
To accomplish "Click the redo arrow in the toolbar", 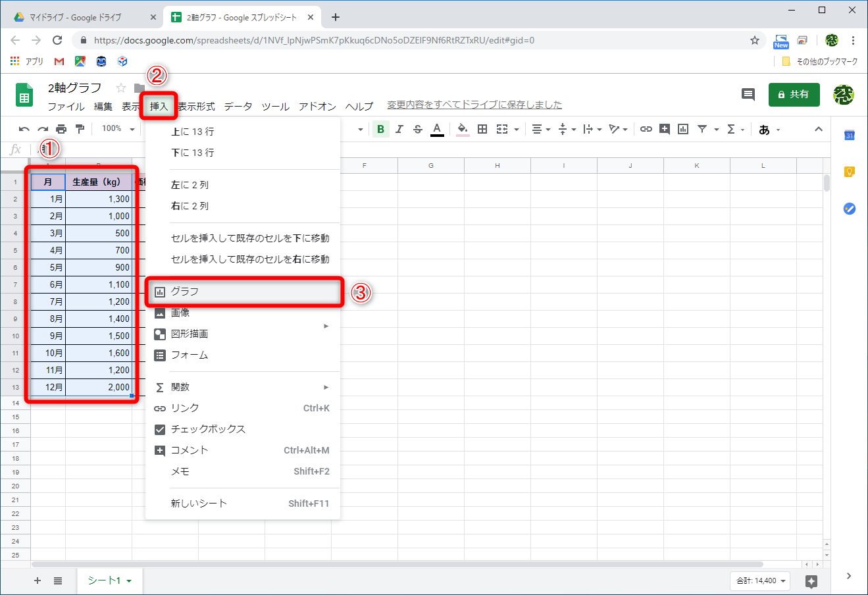I will pyautogui.click(x=43, y=129).
